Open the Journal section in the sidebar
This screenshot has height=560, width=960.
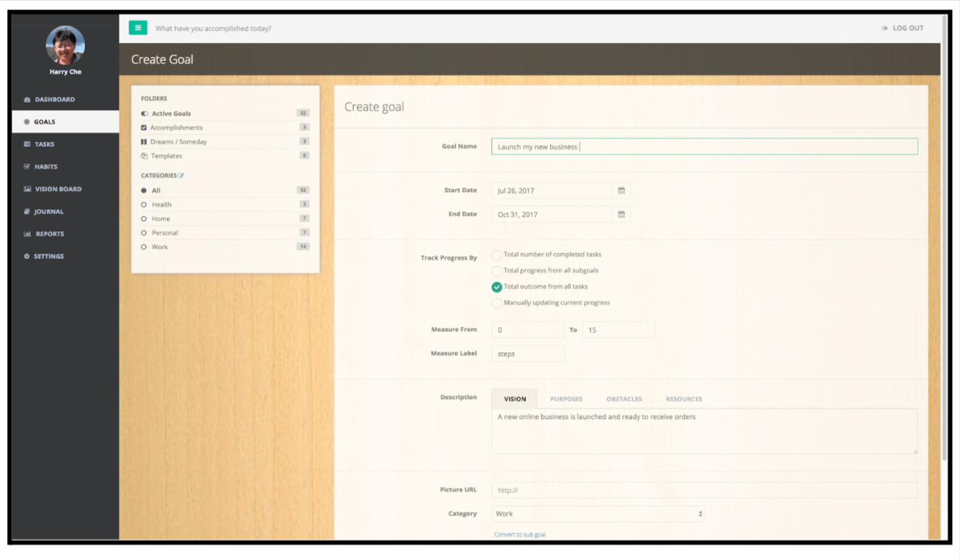pos(48,212)
